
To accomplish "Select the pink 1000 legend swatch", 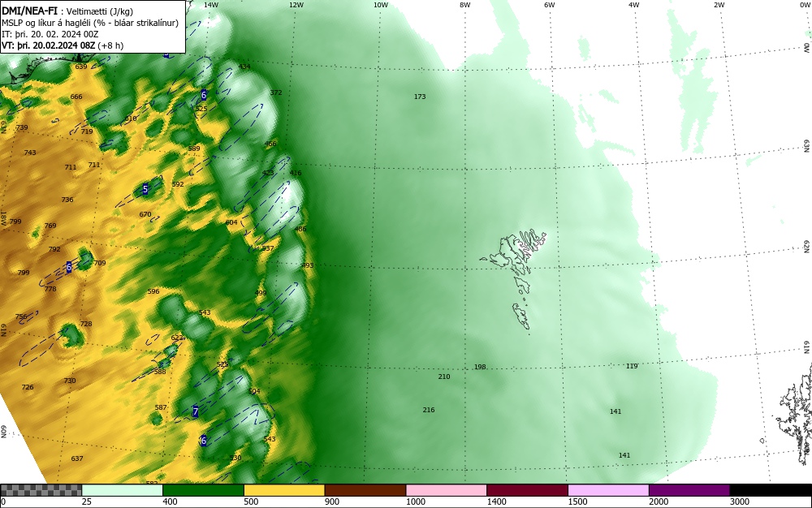I will coord(446,490).
